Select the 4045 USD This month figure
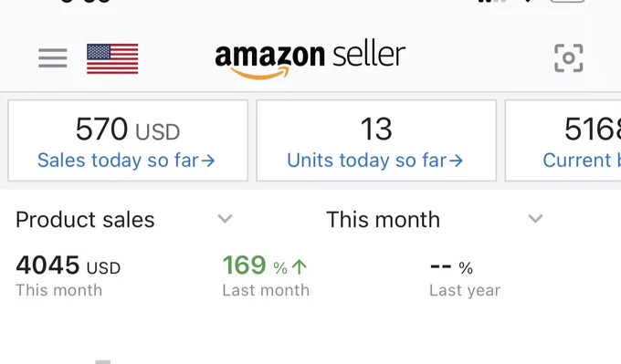This screenshot has height=364, width=621. (x=68, y=276)
